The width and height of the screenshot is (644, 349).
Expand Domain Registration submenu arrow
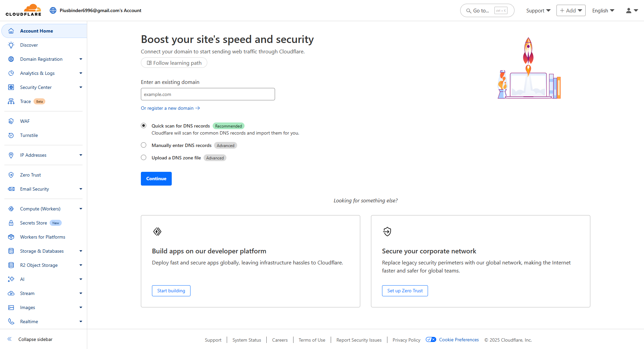click(x=81, y=59)
